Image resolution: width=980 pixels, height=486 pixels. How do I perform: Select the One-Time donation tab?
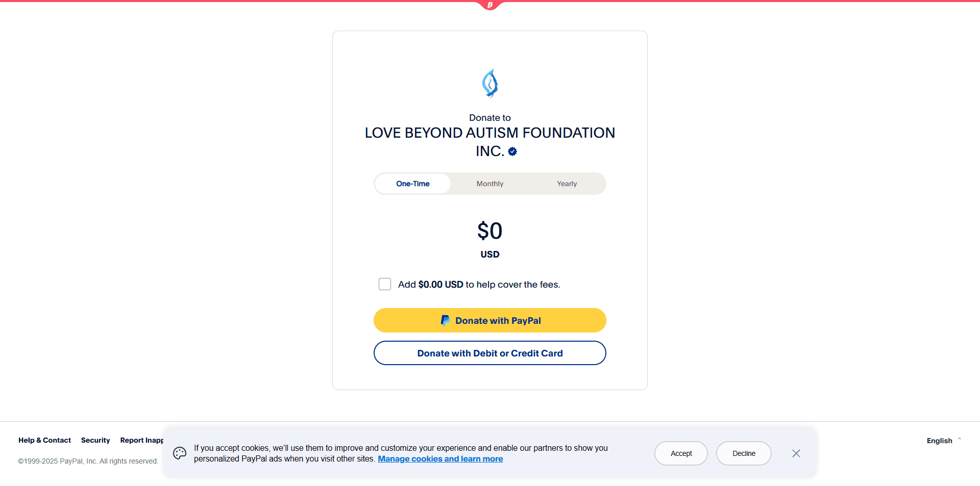(413, 184)
